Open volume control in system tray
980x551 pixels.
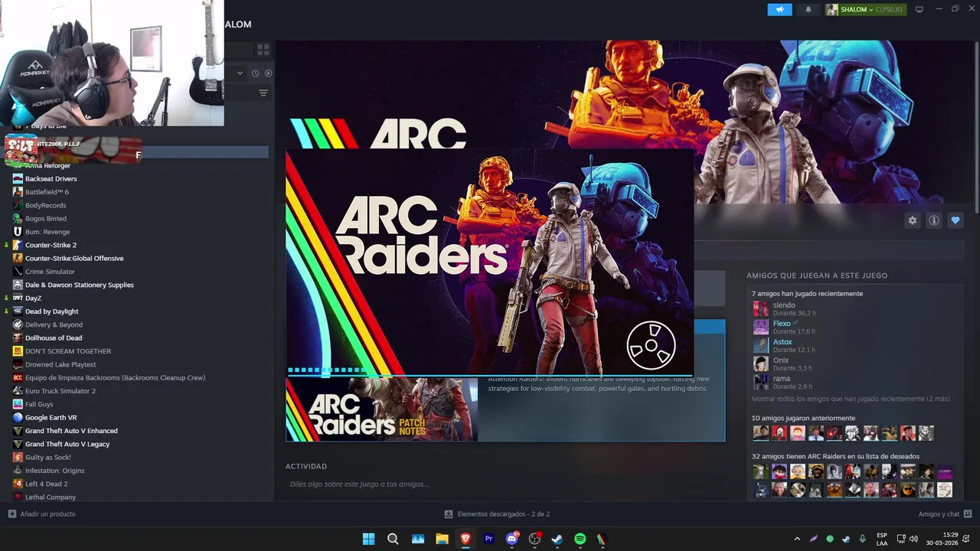[x=913, y=539]
